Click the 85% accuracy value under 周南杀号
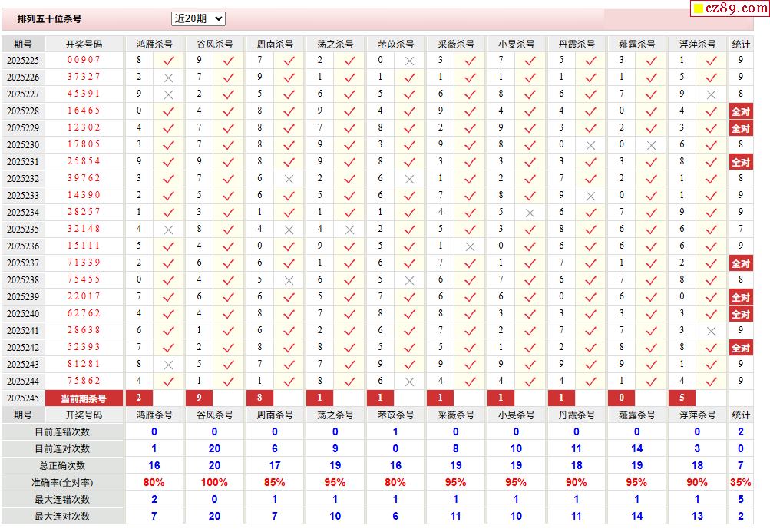770x532 pixels. 275,482
